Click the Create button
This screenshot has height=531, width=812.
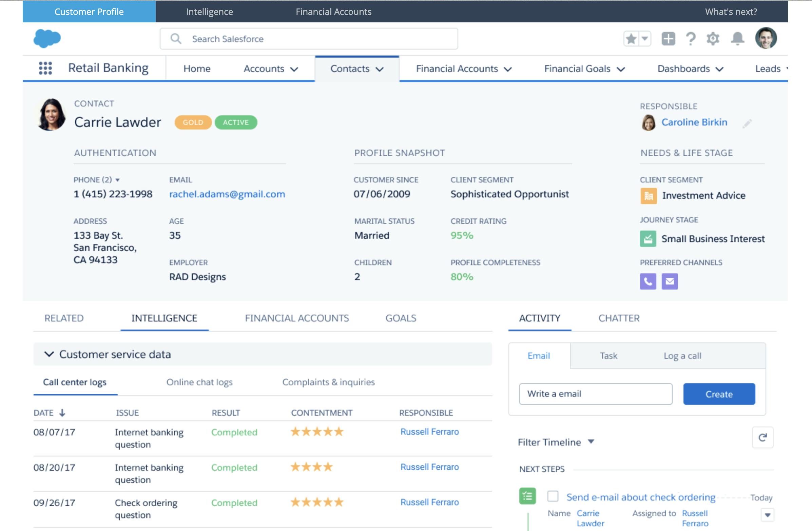[719, 394]
